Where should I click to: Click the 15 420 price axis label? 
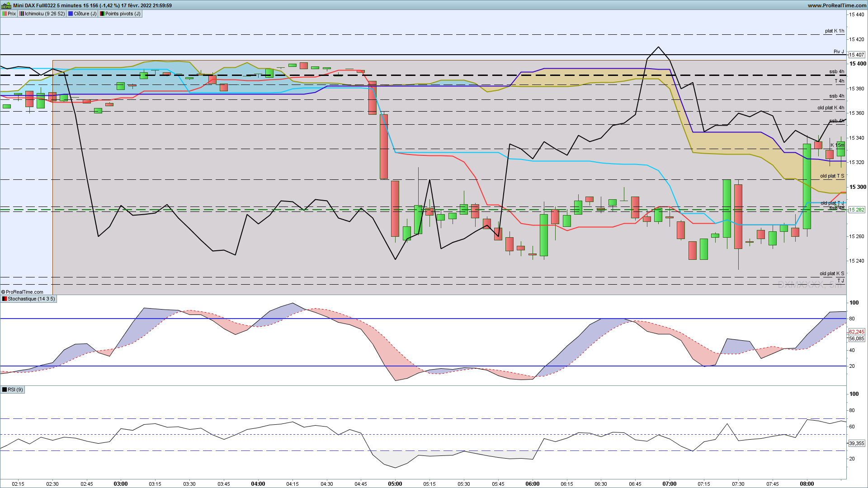tap(857, 39)
